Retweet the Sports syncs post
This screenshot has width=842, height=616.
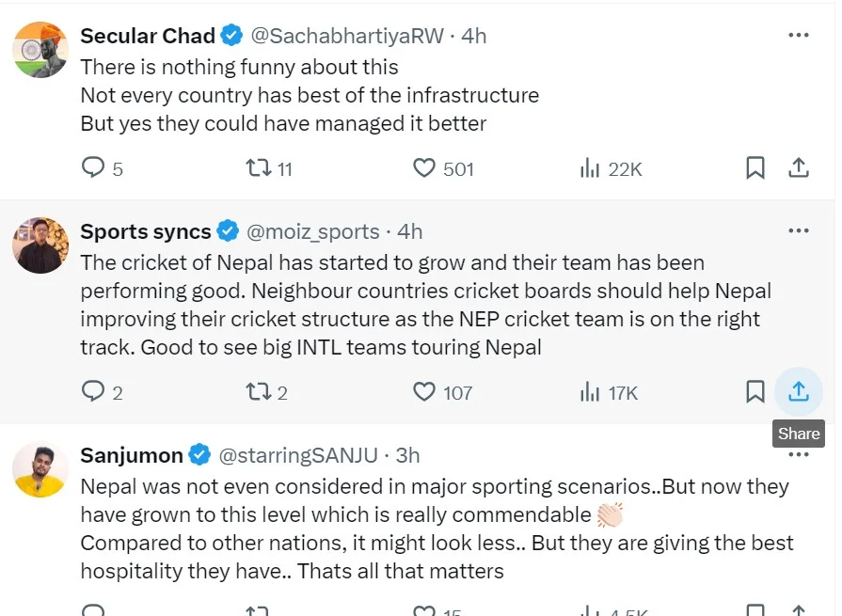(x=258, y=391)
